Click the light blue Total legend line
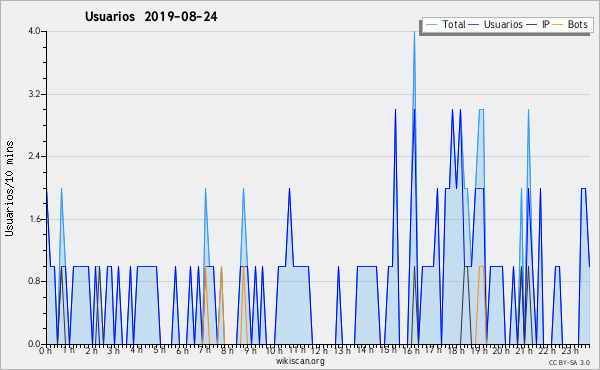 point(431,24)
